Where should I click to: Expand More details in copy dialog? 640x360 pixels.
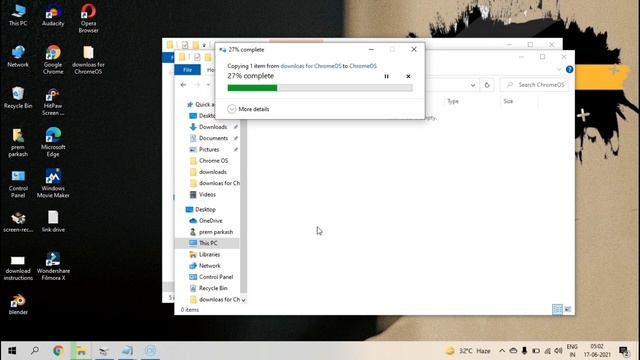248,109
